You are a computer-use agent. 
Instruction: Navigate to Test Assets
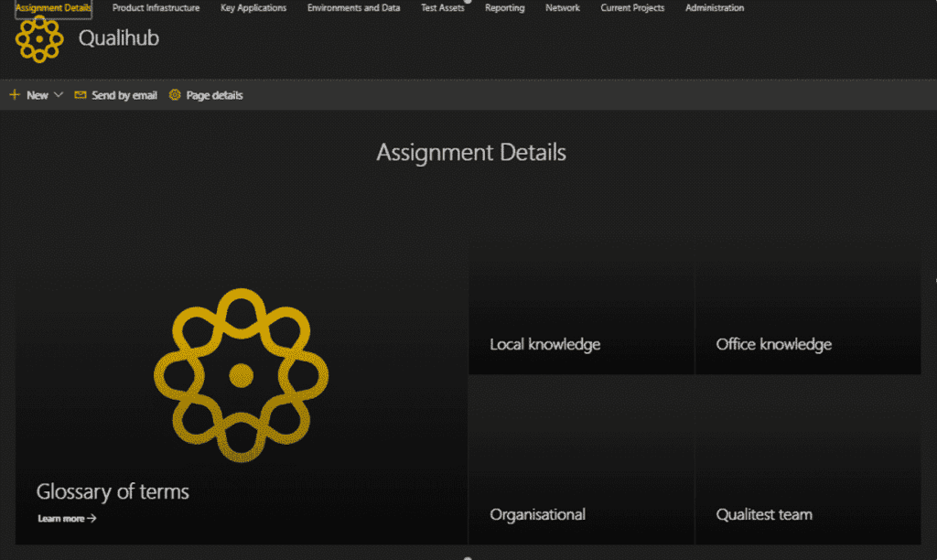click(x=442, y=7)
